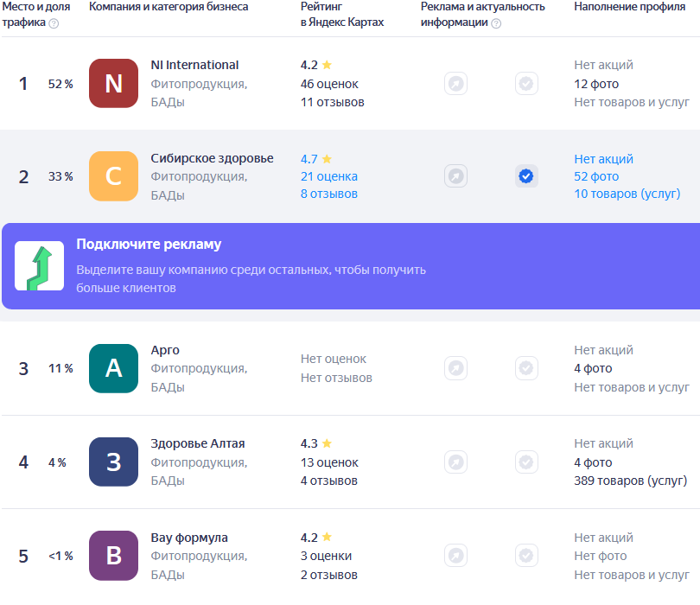Screen dimensions: 700x605
Task: Click the star next to Вау формула 4.2 rating
Action: [x=327, y=537]
